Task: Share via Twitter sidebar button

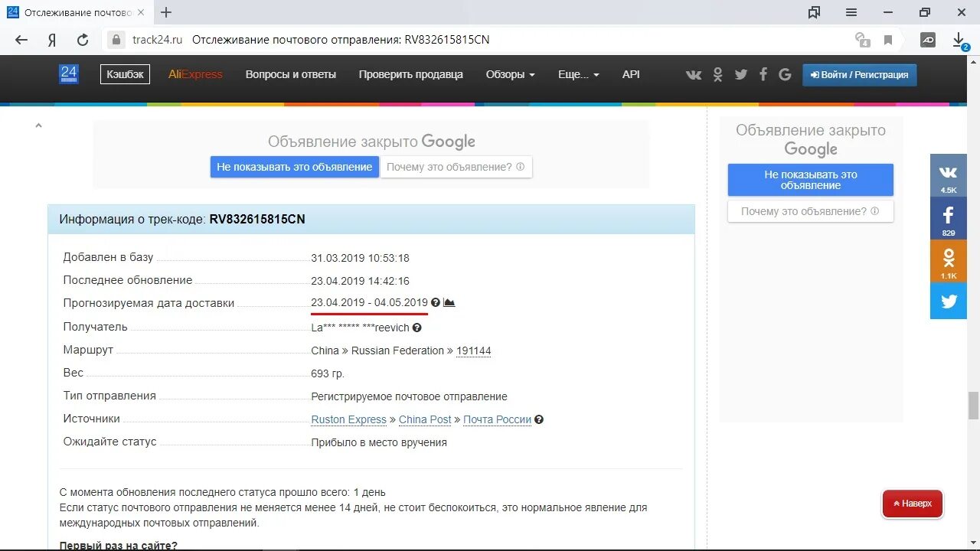Action: pyautogui.click(x=949, y=301)
